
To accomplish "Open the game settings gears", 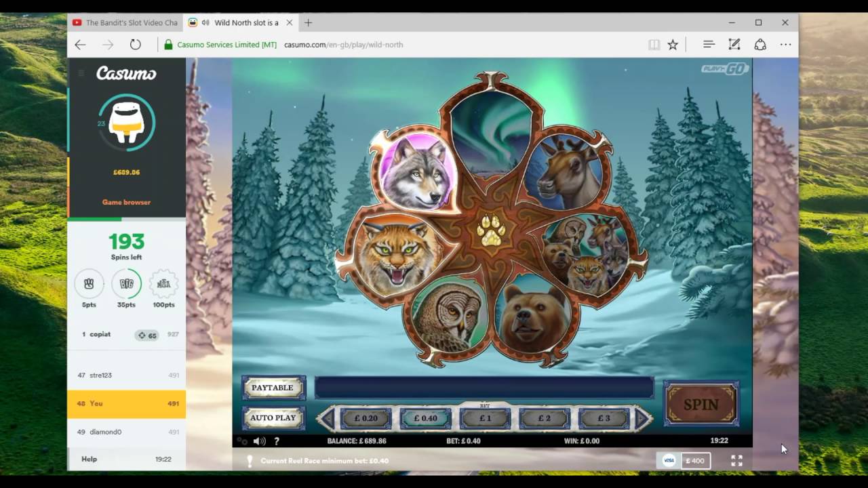I will [242, 441].
